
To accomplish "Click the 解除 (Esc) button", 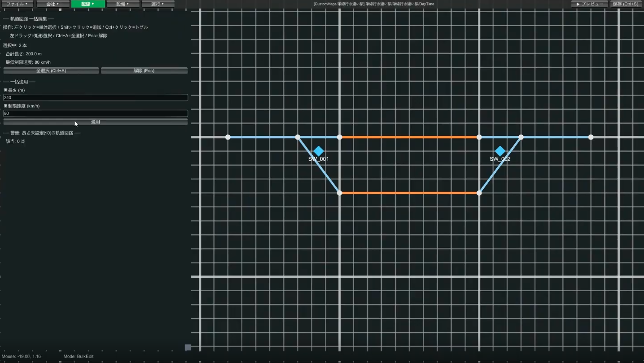I will (144, 70).
